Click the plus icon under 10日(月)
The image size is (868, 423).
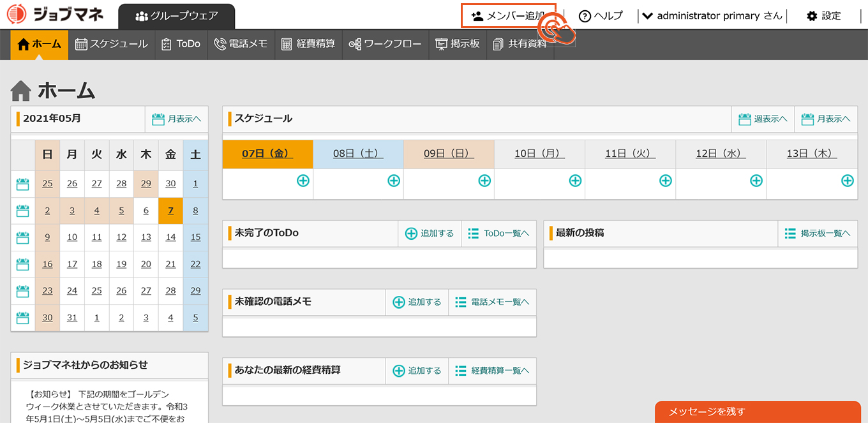click(575, 181)
